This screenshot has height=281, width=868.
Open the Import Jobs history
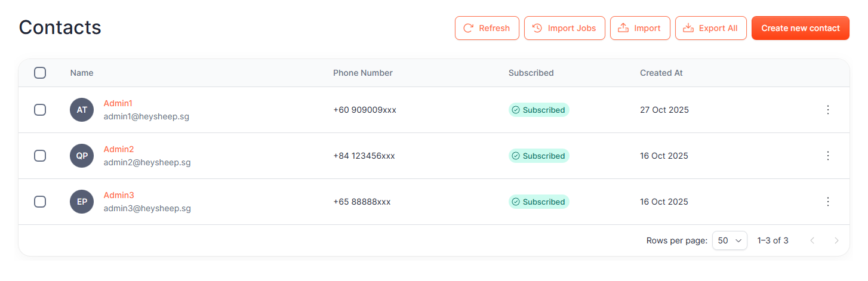click(564, 28)
